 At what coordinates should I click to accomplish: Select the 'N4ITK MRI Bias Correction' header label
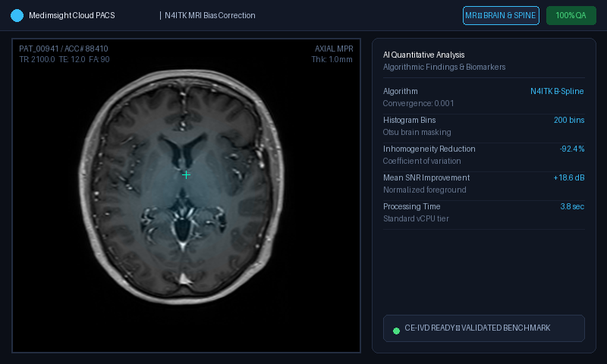210,15
